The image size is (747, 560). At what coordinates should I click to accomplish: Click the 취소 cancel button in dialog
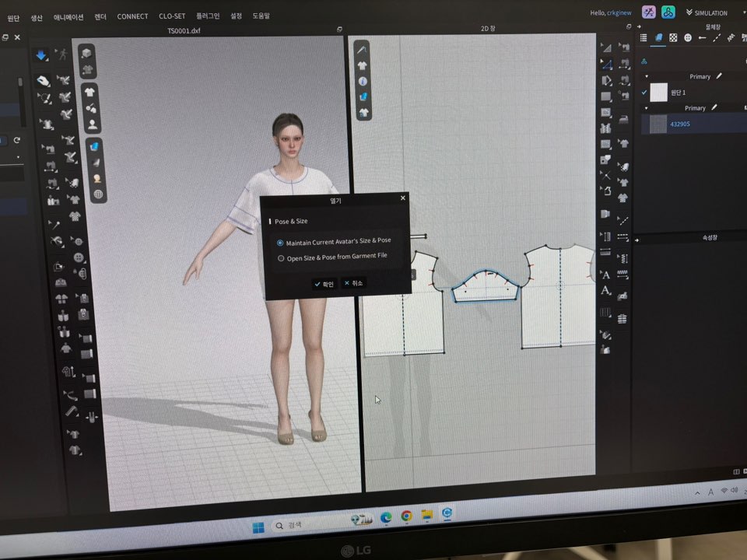click(353, 283)
